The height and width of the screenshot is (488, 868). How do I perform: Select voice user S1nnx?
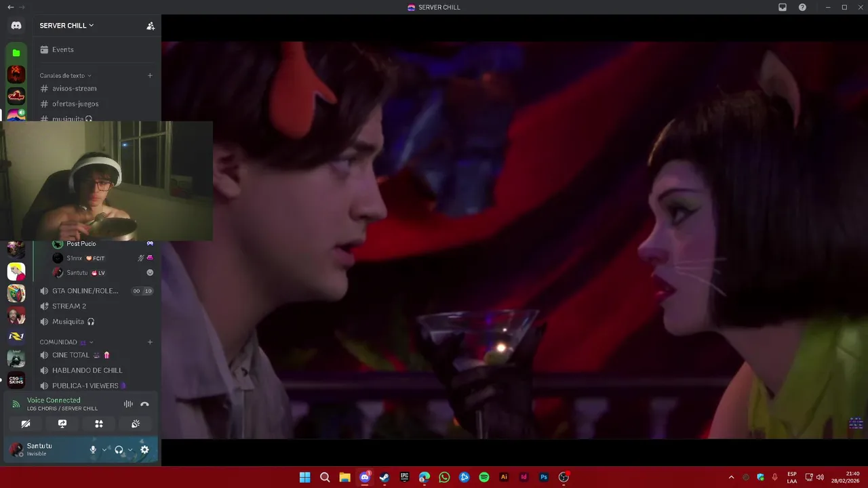click(102, 258)
